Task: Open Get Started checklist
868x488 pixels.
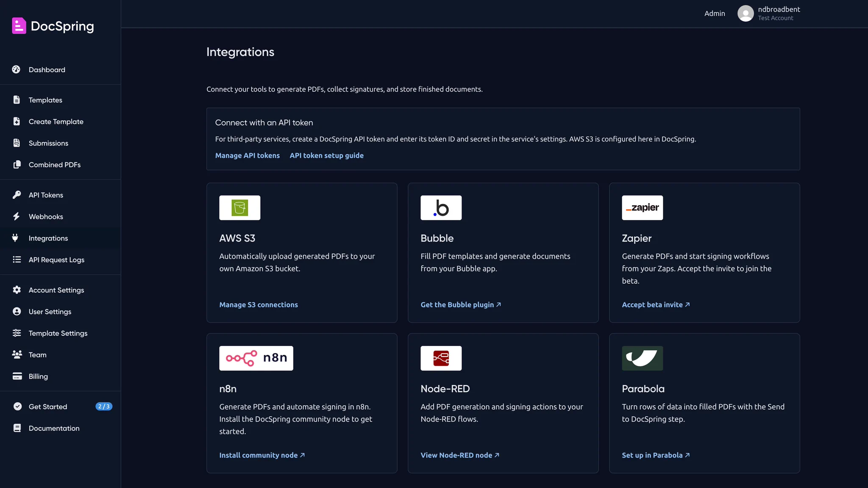Action: pyautogui.click(x=60, y=406)
